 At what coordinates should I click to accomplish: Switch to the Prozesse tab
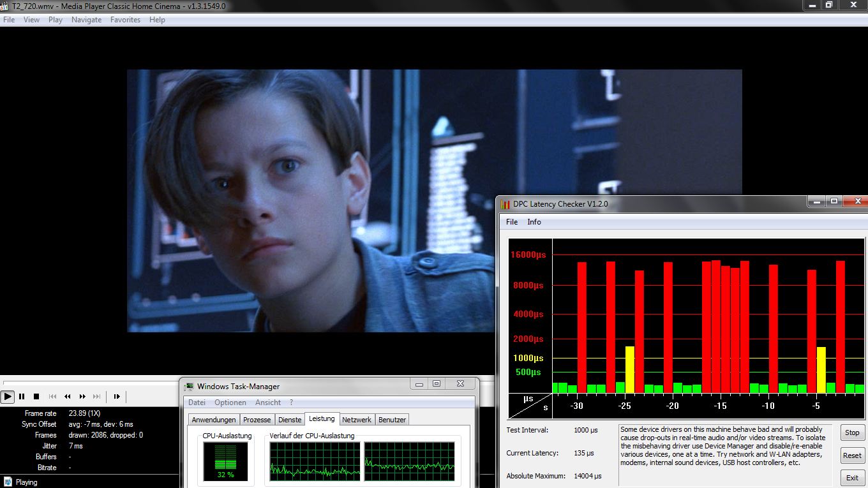click(x=257, y=420)
